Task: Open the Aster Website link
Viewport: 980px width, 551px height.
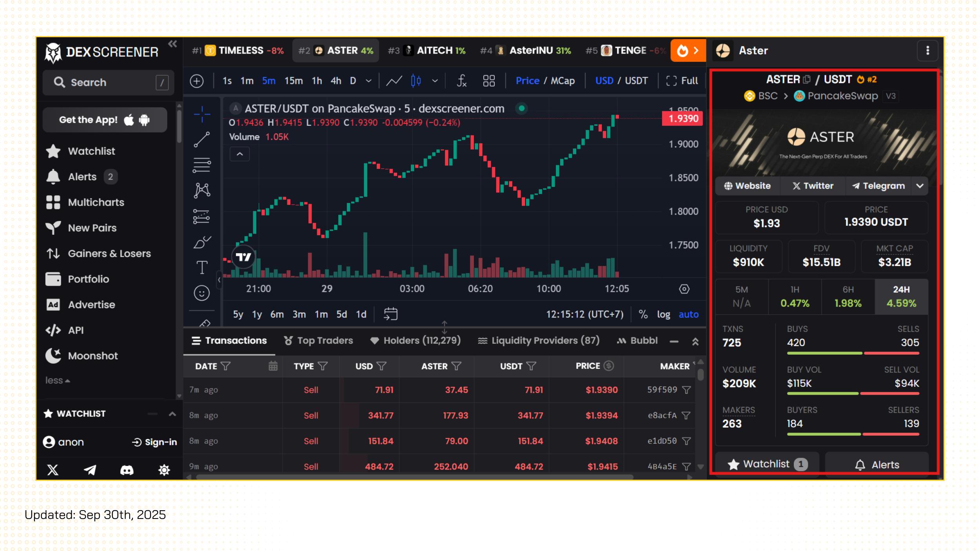Action: click(747, 186)
